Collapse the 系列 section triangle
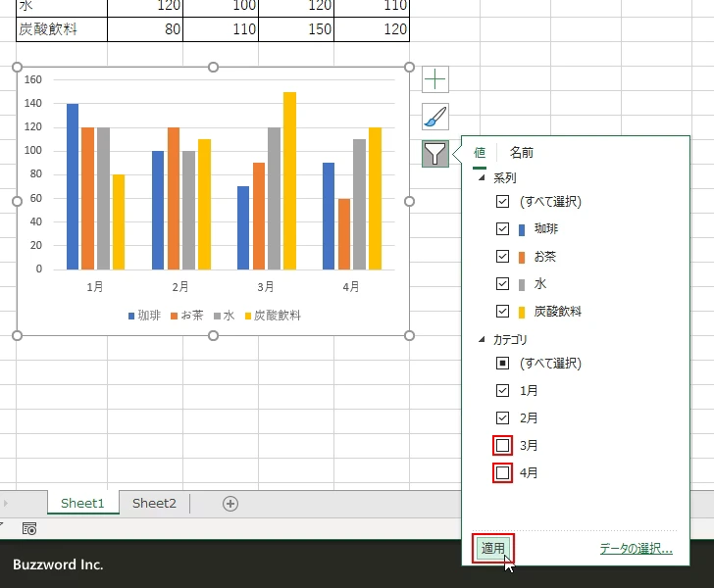 click(x=482, y=178)
